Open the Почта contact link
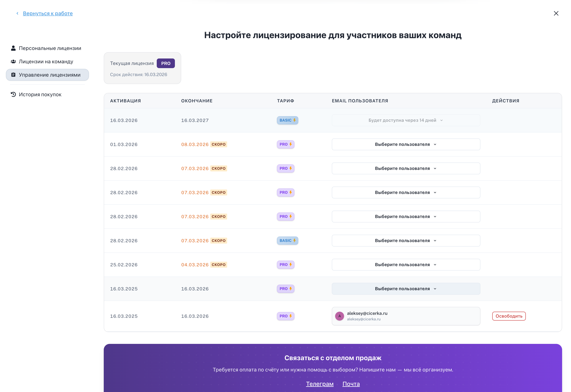The width and height of the screenshot is (571, 392). (x=351, y=384)
